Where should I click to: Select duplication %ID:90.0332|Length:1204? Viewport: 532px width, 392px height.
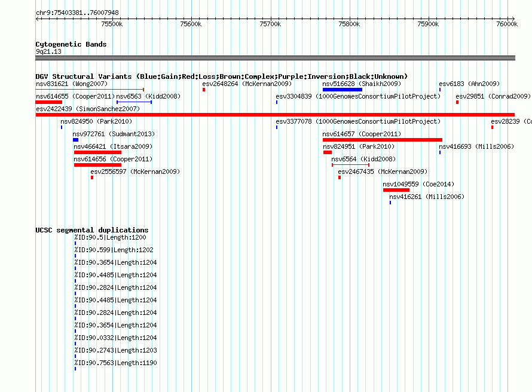(x=116, y=338)
